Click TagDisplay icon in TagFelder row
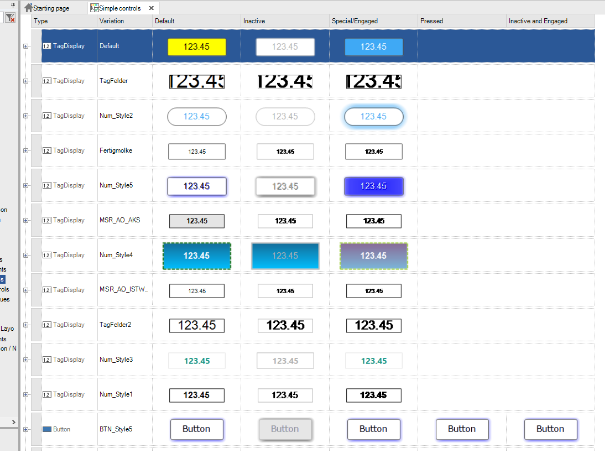The height and width of the screenshot is (451, 605). [x=47, y=81]
